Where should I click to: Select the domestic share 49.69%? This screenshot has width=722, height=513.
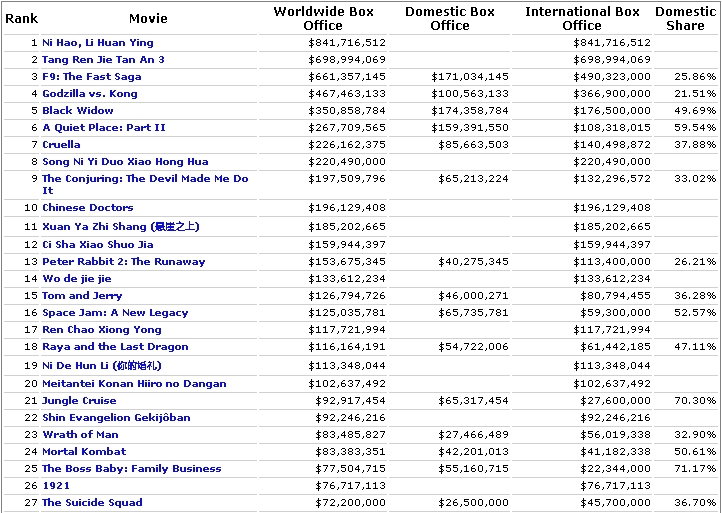pos(695,111)
